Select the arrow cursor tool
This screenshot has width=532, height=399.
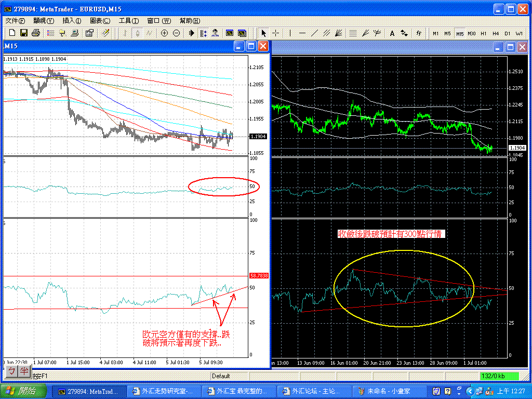263,33
